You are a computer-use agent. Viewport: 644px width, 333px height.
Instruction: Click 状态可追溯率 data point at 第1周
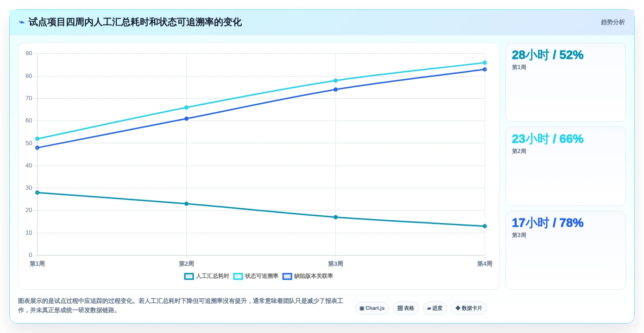coord(38,139)
